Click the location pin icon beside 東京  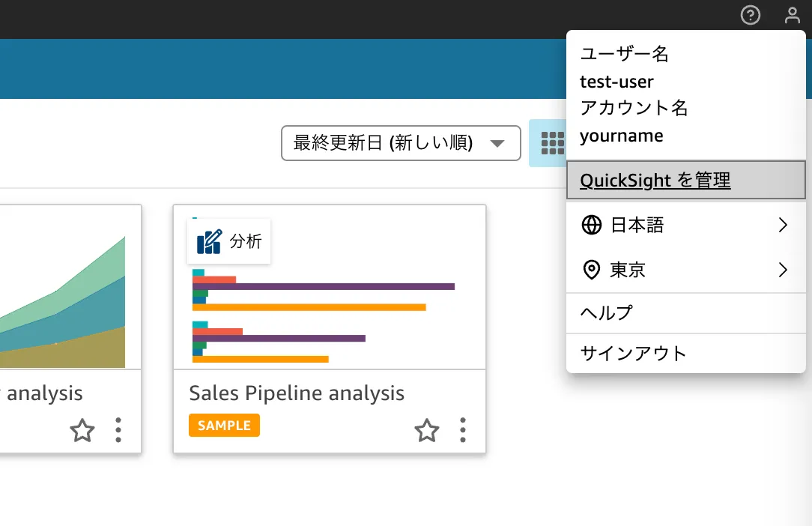(x=591, y=270)
